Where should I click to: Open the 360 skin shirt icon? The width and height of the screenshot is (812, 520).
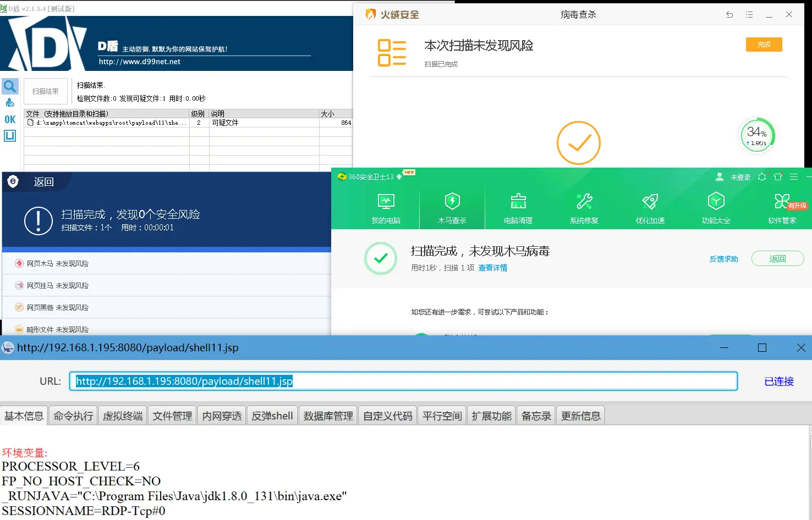[778, 177]
